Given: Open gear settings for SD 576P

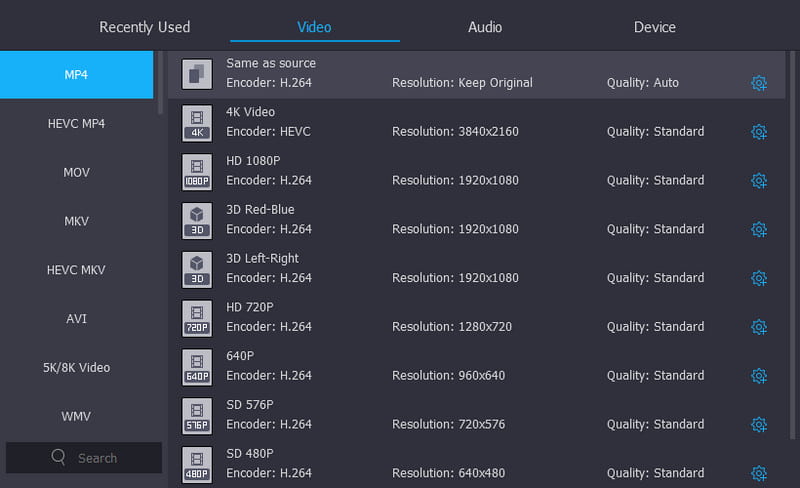Looking at the screenshot, I should point(758,425).
